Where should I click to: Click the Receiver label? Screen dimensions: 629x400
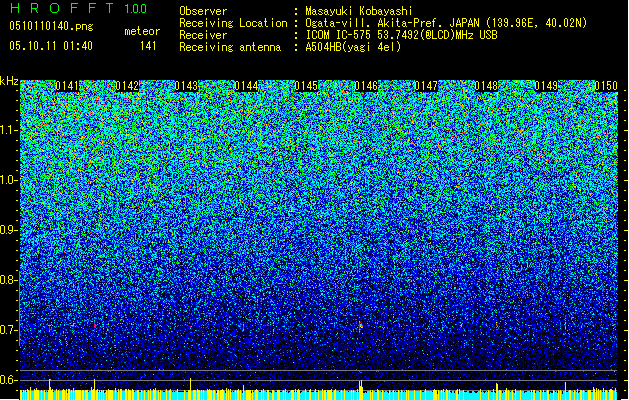pyautogui.click(x=203, y=35)
